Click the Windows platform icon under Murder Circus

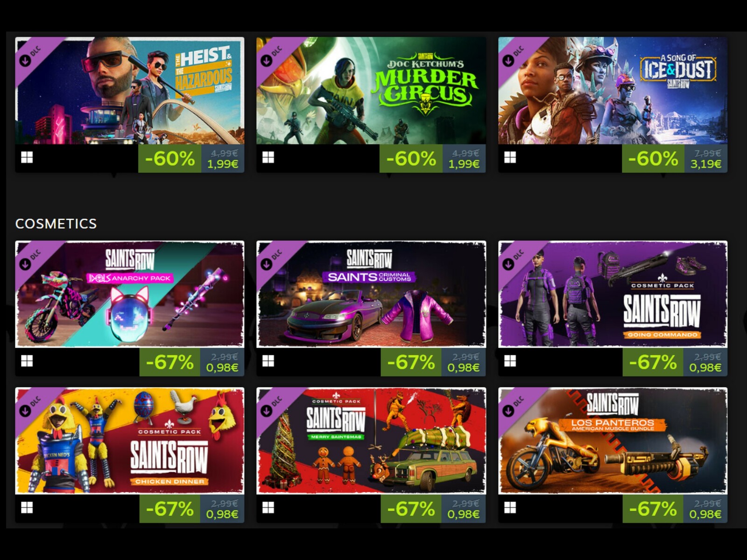pos(268,158)
